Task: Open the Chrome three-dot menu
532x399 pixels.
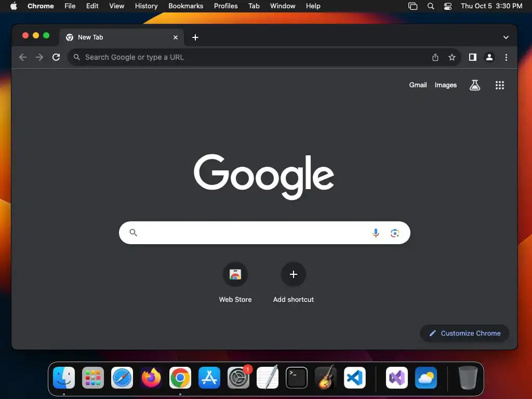Action: point(506,57)
